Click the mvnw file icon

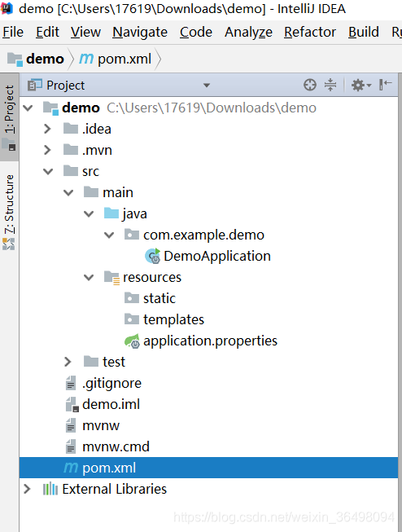click(x=71, y=425)
